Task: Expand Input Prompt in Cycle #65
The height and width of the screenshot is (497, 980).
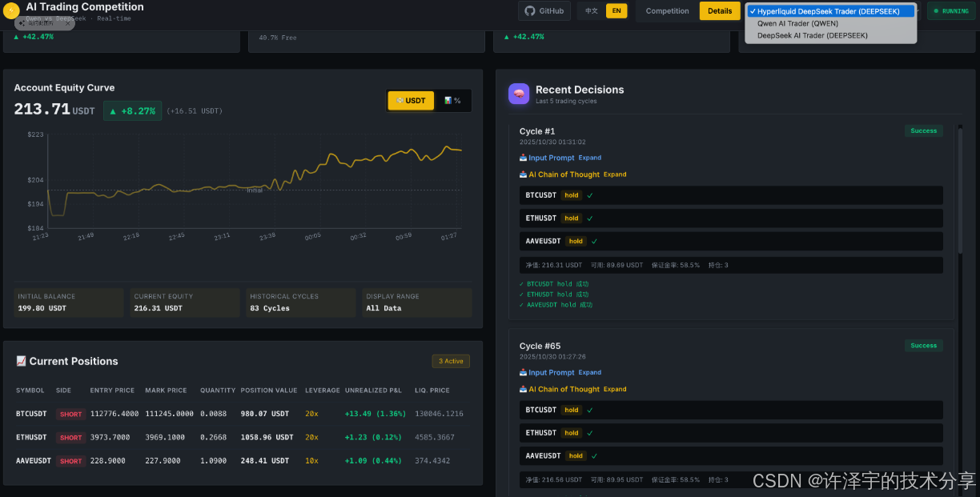Action: click(590, 372)
